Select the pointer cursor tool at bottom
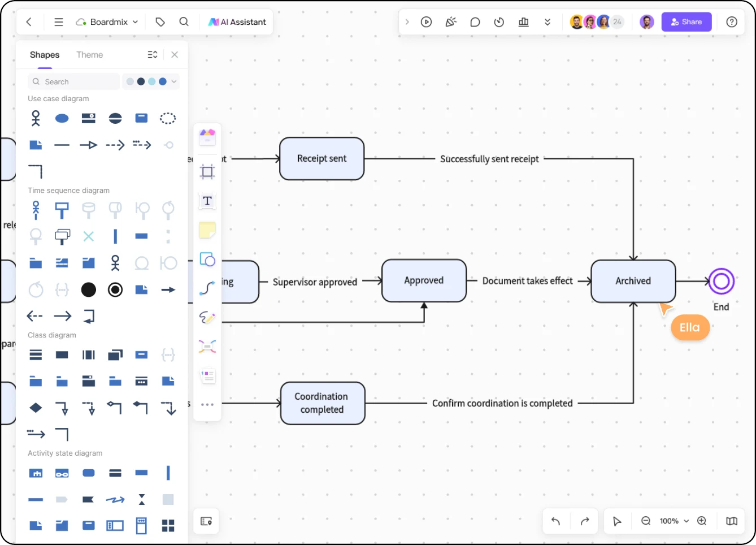Viewport: 756px width, 545px height. (x=617, y=521)
